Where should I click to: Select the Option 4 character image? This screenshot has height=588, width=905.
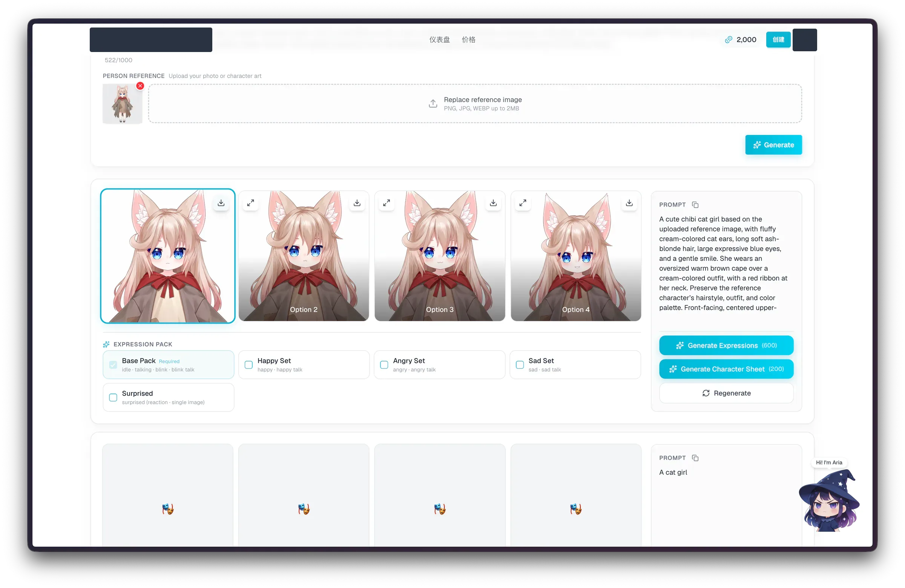[576, 256]
